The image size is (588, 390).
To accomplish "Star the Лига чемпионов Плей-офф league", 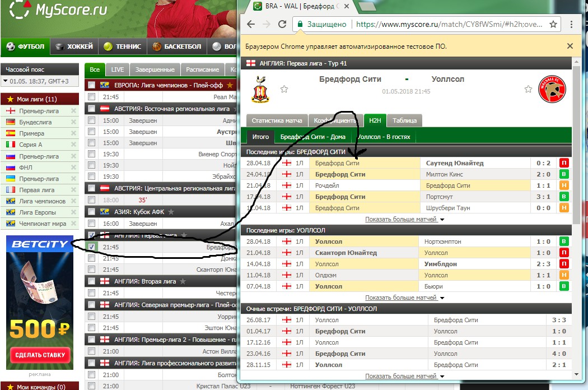I will pos(230,85).
